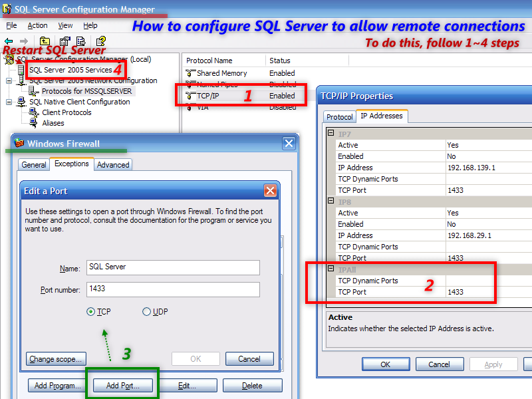Click the Delete button in Windows Firewall
This screenshot has width=532, height=399.
tap(253, 386)
